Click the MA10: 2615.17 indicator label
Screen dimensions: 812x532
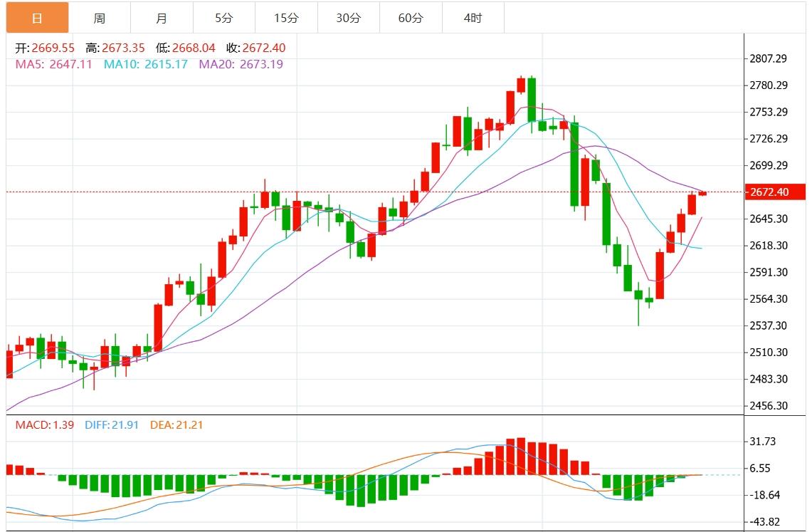pyautogui.click(x=146, y=64)
